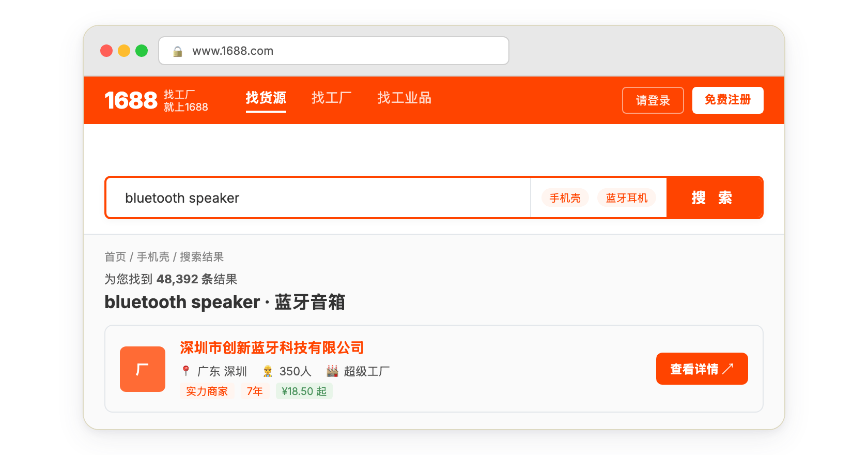Click the 查看详情 details button

click(x=702, y=369)
